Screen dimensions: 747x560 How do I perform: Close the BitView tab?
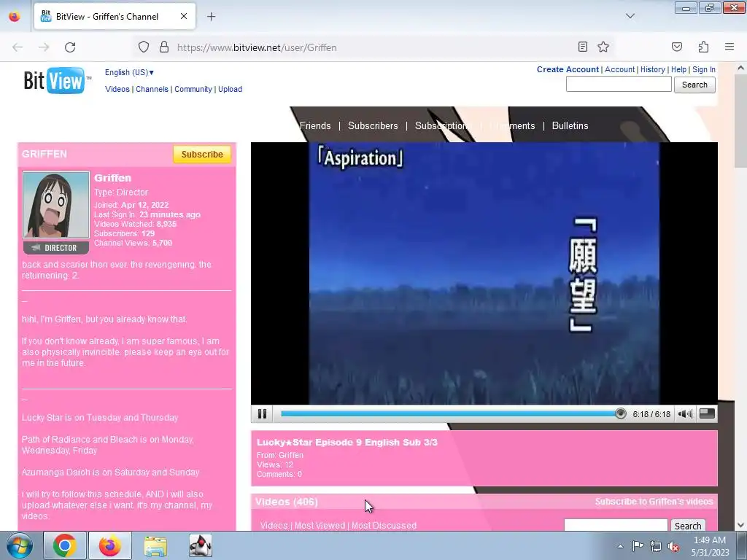pos(183,16)
